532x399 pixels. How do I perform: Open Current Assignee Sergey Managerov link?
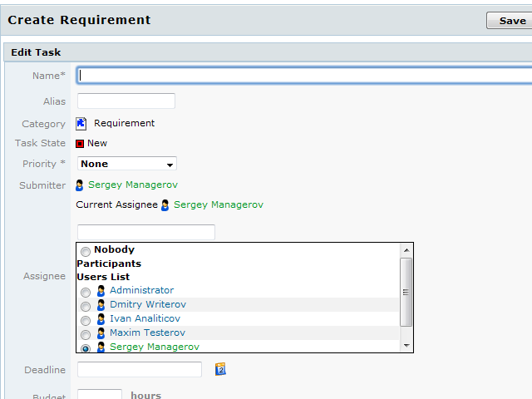click(x=219, y=204)
